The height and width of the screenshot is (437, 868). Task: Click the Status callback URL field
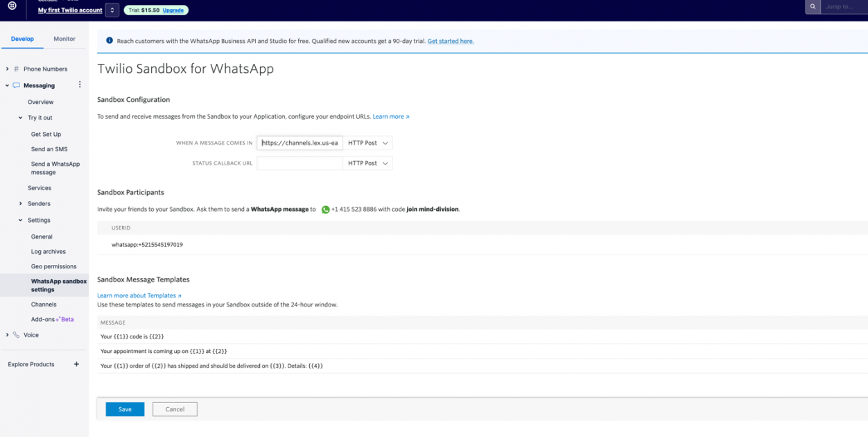coord(300,163)
